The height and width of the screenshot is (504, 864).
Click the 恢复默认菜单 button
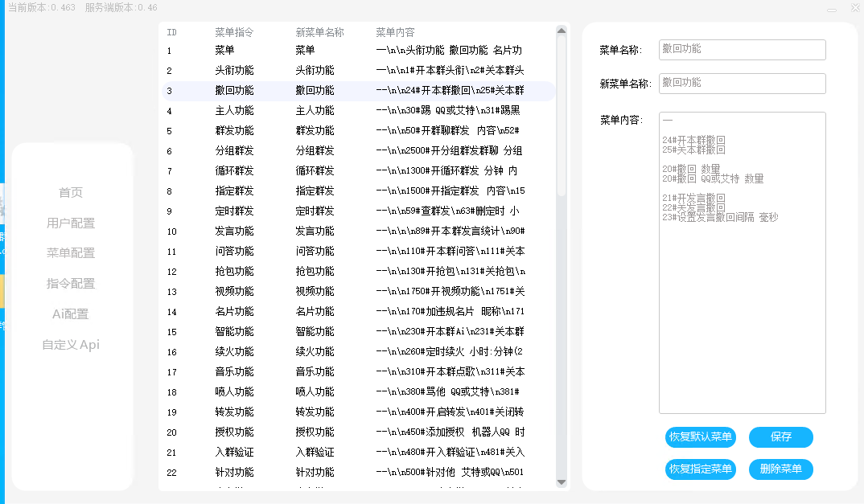[701, 436]
